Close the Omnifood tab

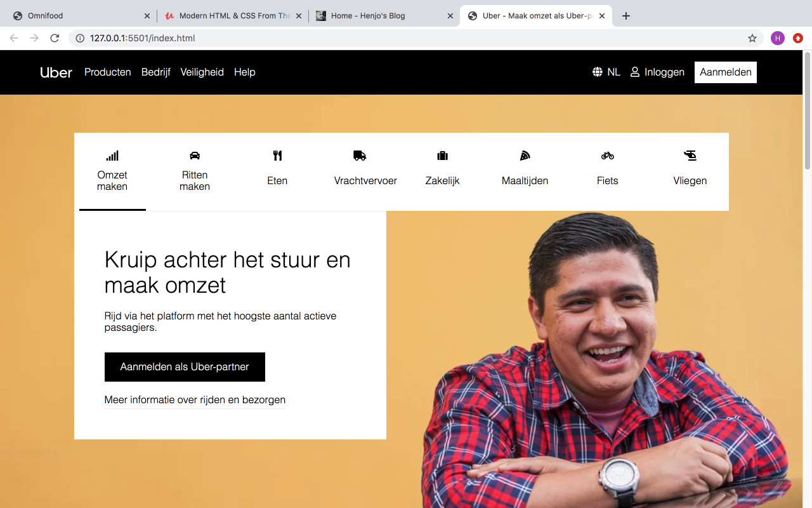(x=147, y=16)
